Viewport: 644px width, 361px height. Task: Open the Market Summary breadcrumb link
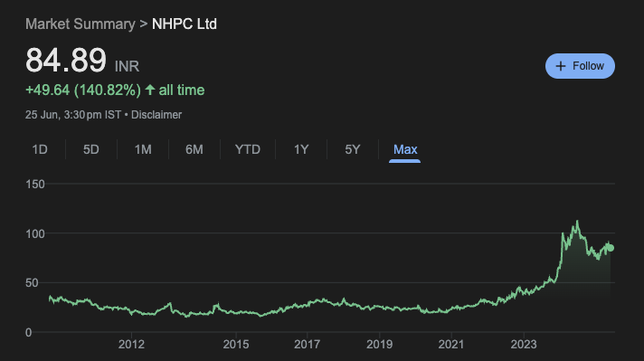[x=80, y=24]
